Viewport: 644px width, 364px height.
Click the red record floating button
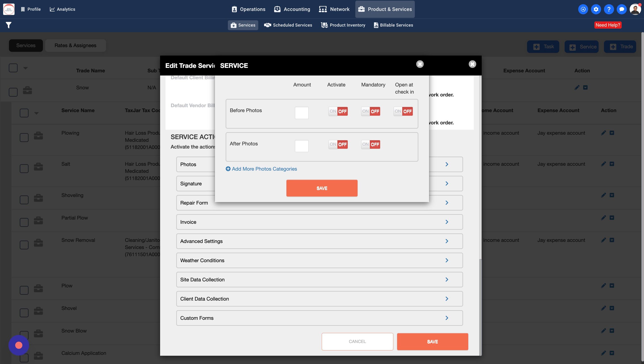pyautogui.click(x=19, y=345)
